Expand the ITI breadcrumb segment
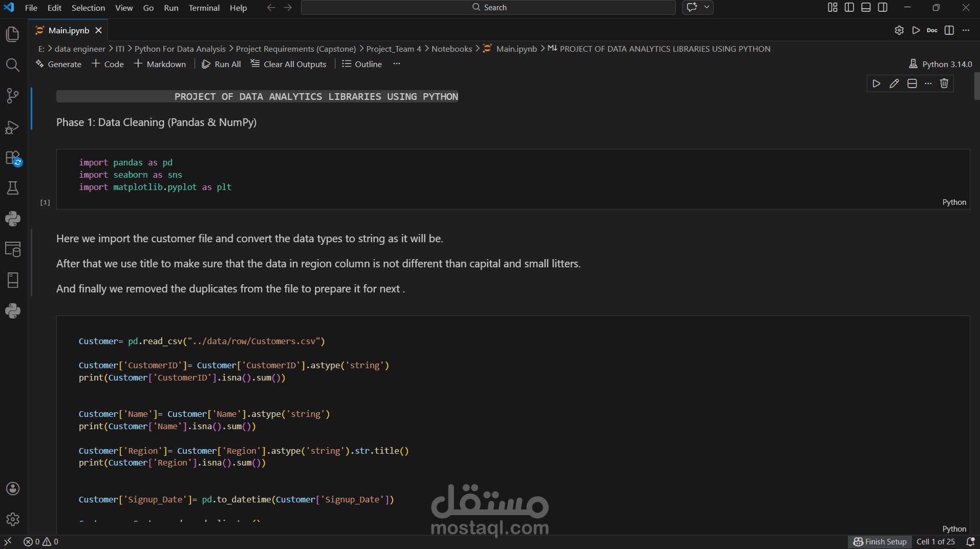This screenshot has width=980, height=549. (120, 49)
